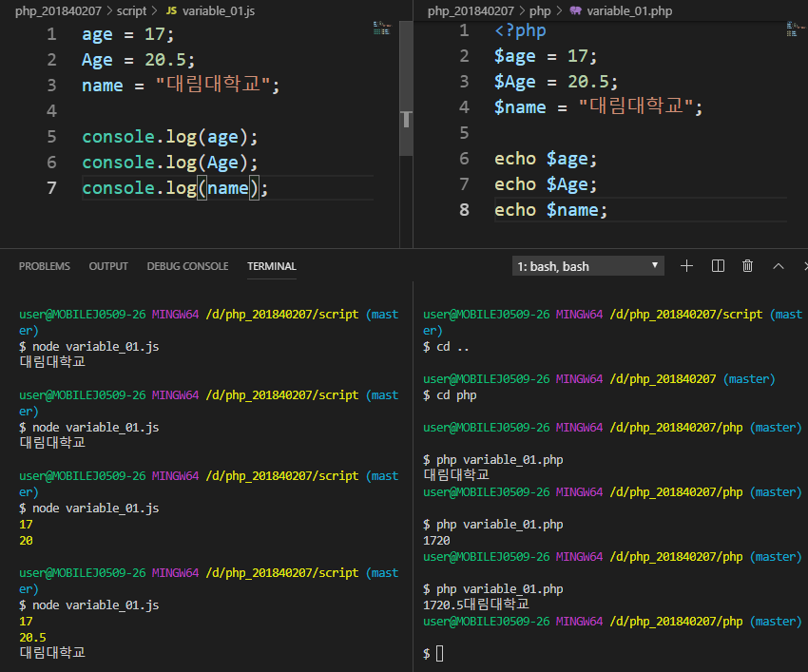The image size is (808, 672).
Task: Click the 'console.log(name);' line
Action: click(x=175, y=188)
